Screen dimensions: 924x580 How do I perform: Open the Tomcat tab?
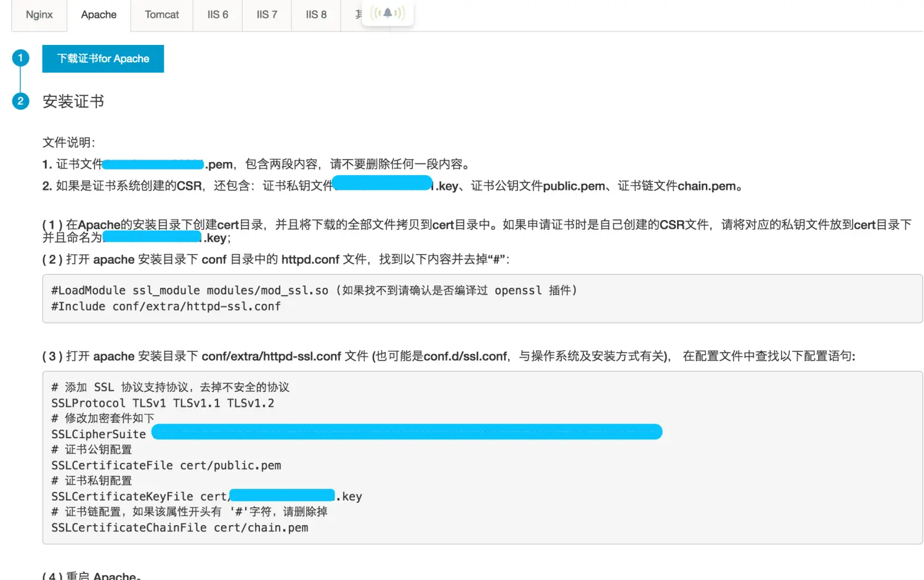click(161, 15)
